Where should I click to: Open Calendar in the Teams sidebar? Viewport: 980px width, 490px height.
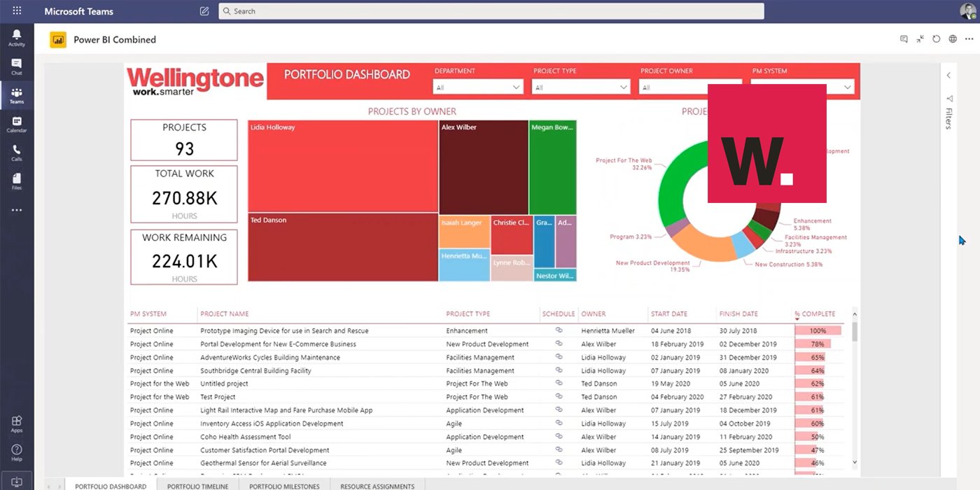pyautogui.click(x=17, y=125)
